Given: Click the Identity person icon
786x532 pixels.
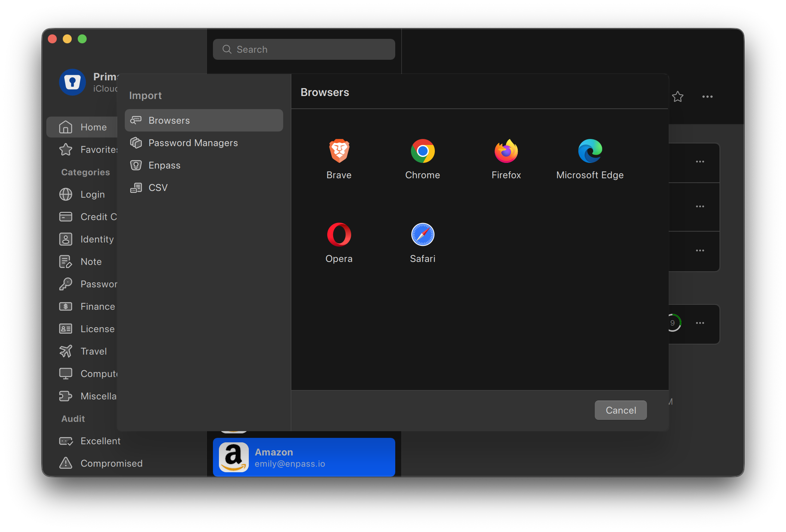Looking at the screenshot, I should click(x=66, y=239).
